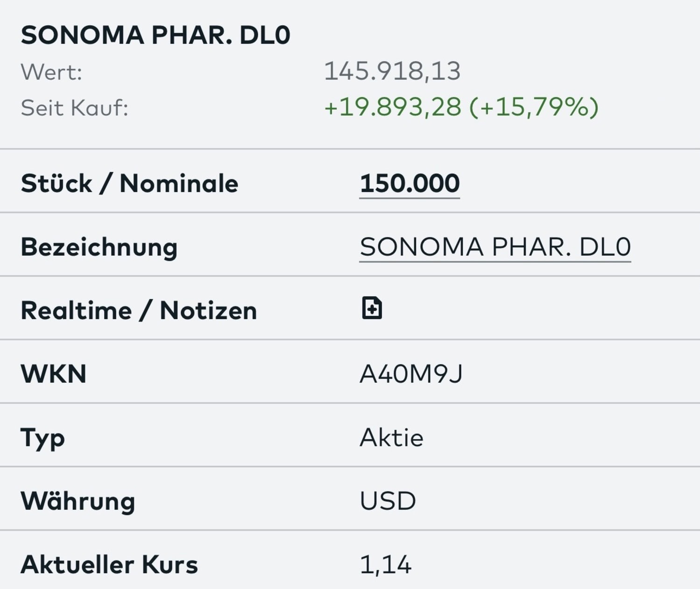Click the Seit Kauf: label
The image size is (700, 589).
(x=74, y=108)
